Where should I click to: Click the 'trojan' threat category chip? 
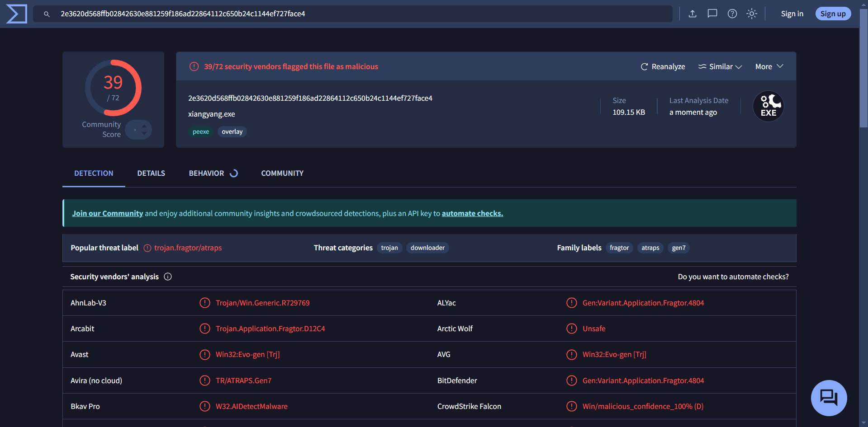(389, 248)
